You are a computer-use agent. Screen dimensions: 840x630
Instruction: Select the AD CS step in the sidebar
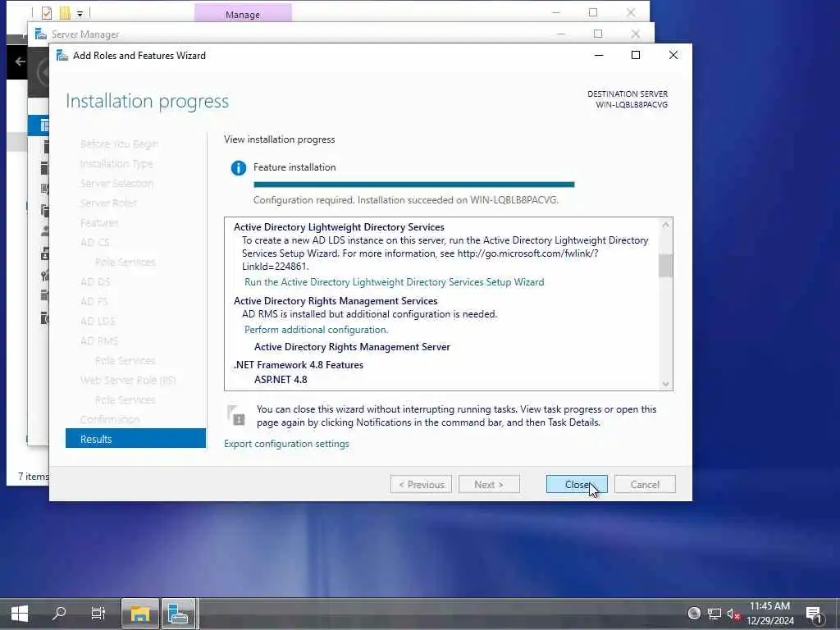click(95, 242)
